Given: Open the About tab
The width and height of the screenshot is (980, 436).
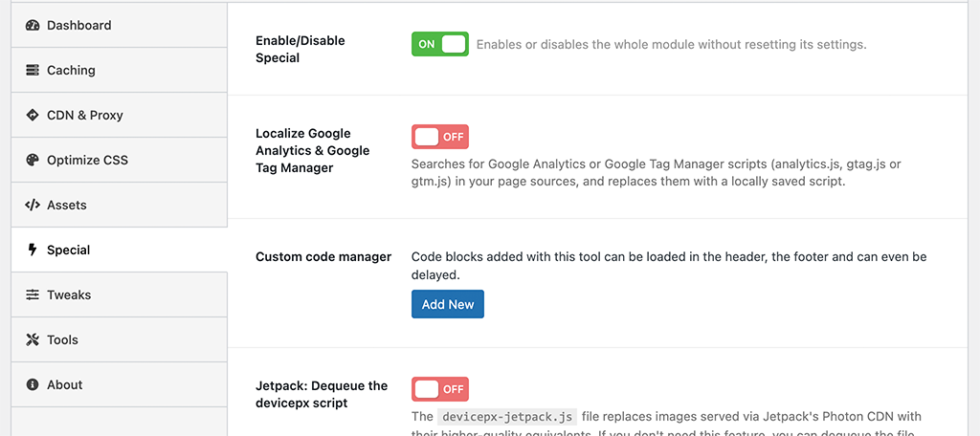Looking at the screenshot, I should coord(65,385).
